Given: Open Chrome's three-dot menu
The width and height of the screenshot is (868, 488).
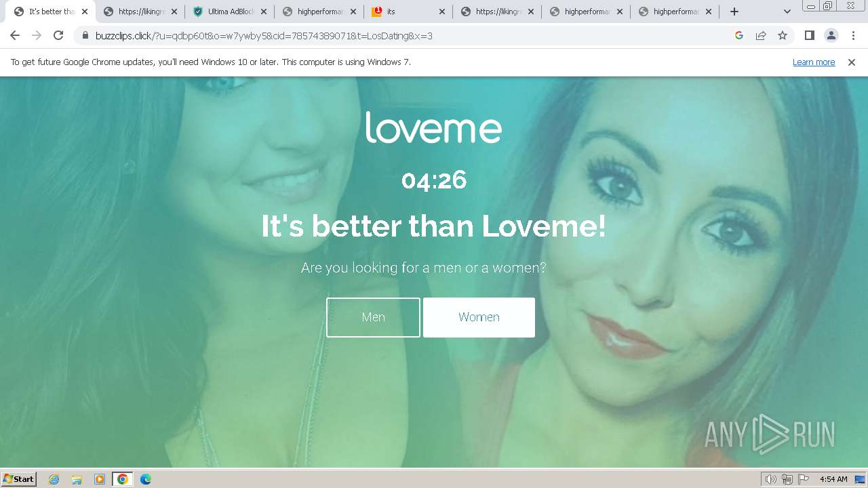Looking at the screenshot, I should coord(853,36).
